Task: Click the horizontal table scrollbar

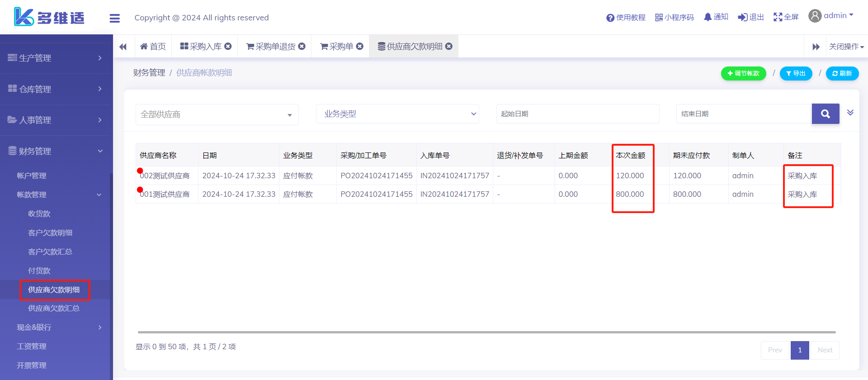Action: (x=486, y=332)
